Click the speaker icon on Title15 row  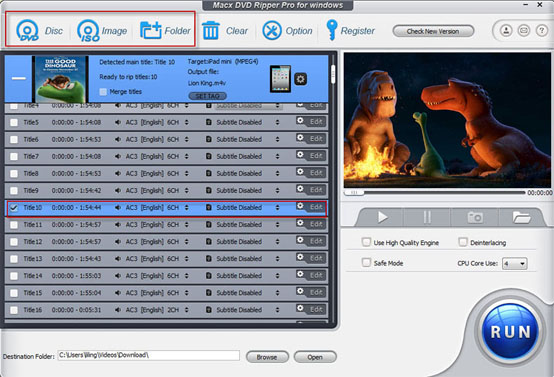tap(118, 293)
